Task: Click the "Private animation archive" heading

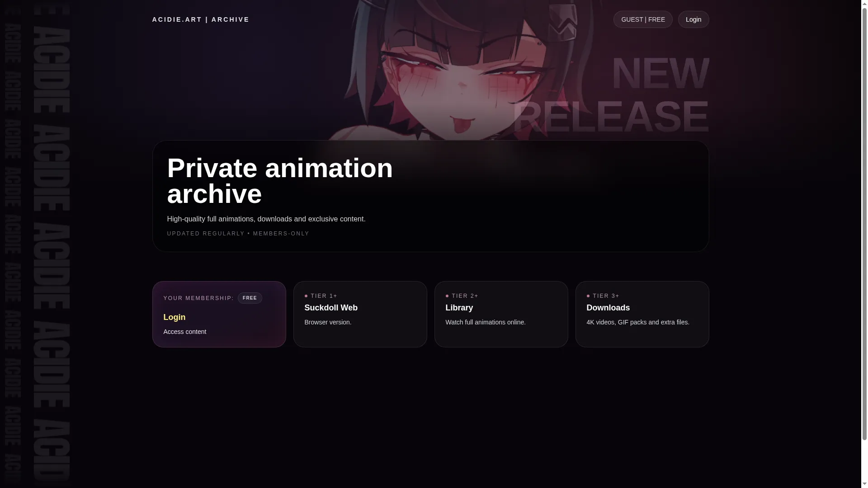Action: (280, 181)
